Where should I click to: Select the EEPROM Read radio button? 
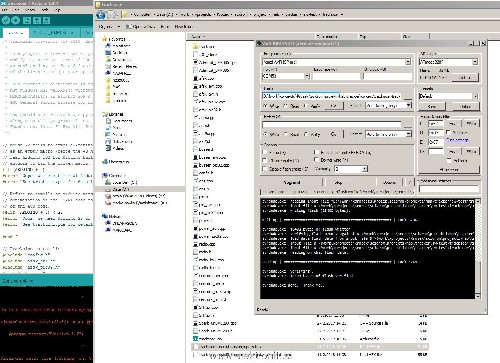[x=285, y=134]
